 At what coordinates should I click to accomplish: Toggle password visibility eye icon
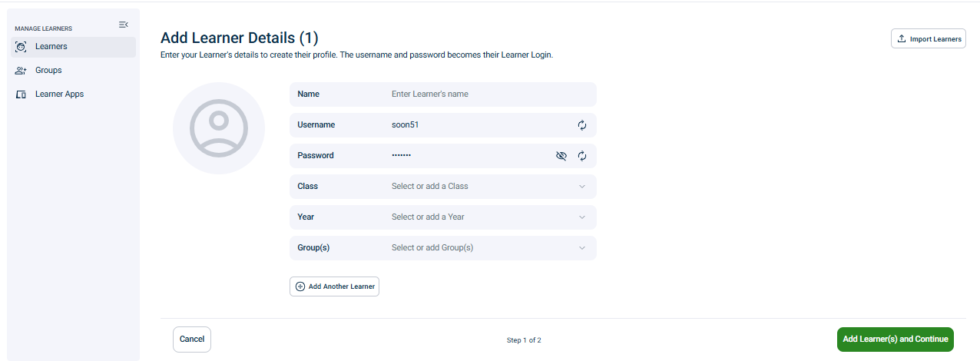(561, 156)
